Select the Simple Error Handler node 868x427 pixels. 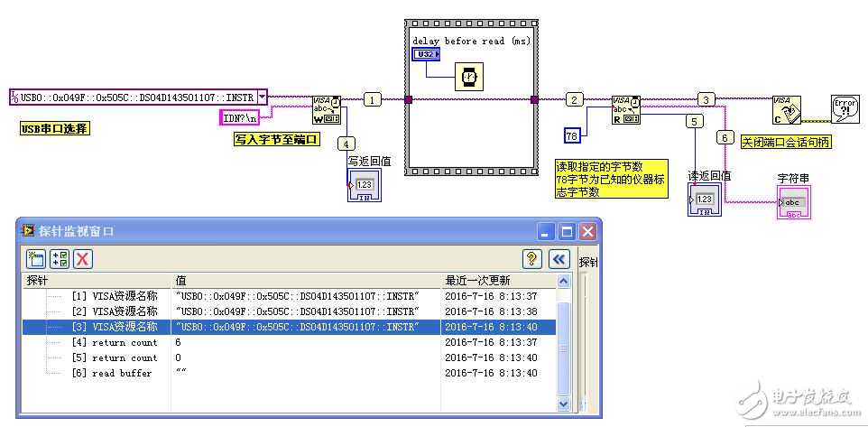[x=845, y=108]
